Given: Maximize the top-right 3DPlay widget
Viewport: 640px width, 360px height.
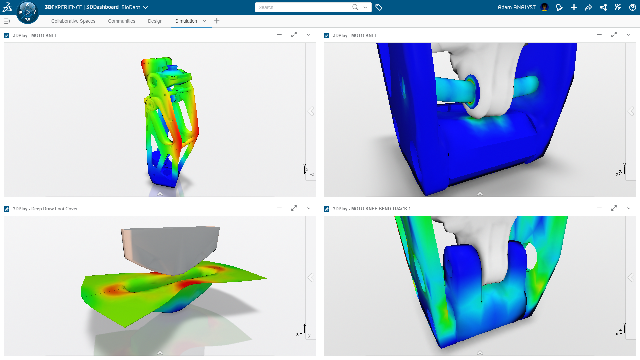Looking at the screenshot, I should (x=614, y=35).
